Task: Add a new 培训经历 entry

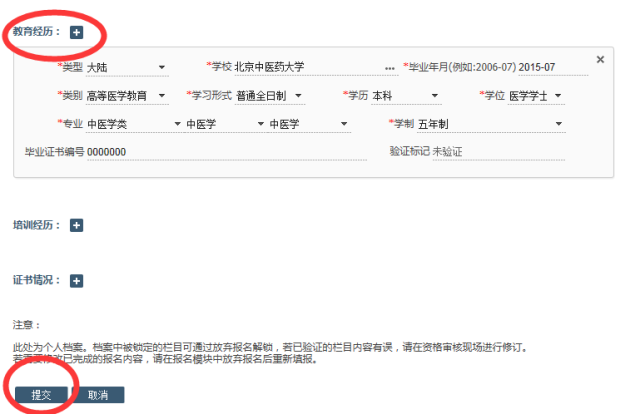Action: 76,225
